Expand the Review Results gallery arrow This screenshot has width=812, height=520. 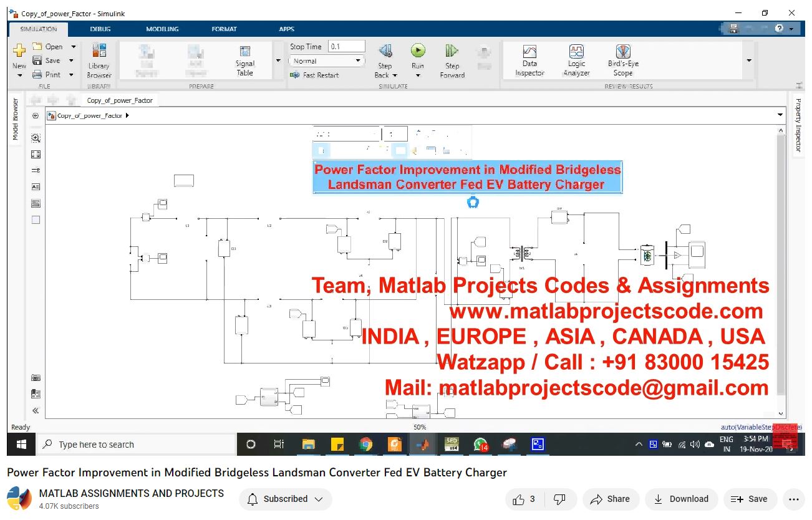(749, 60)
